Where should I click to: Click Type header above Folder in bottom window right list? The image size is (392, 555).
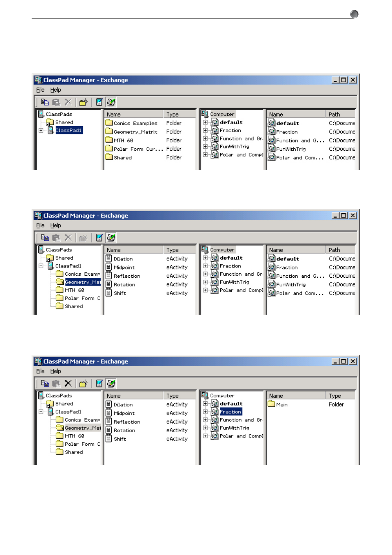pos(340,396)
